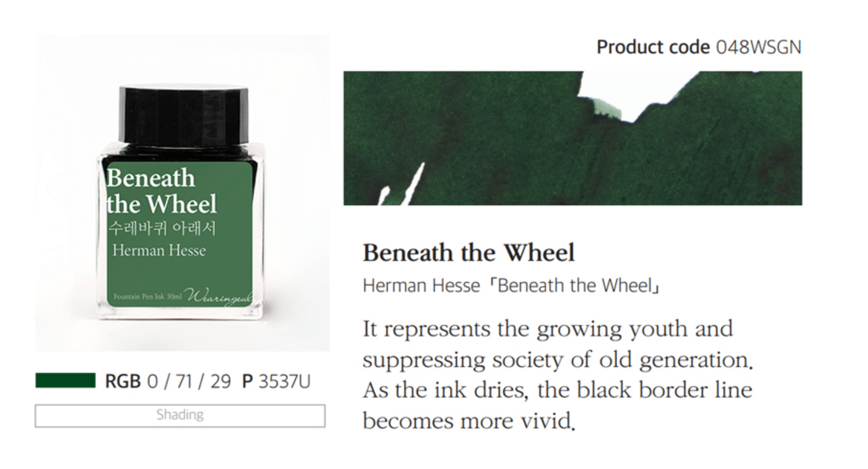868x469 pixels.
Task: Click the Wearingeul script logo on the label
Action: (x=220, y=297)
